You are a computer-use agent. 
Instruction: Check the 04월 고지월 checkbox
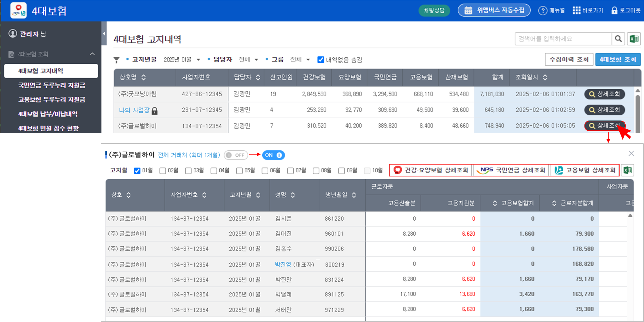point(214,171)
